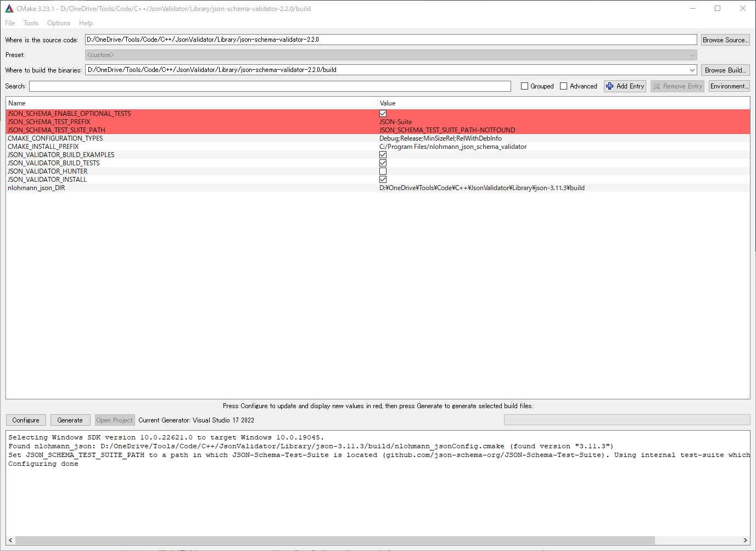Open the Tools menu
The height and width of the screenshot is (551, 756).
(31, 23)
